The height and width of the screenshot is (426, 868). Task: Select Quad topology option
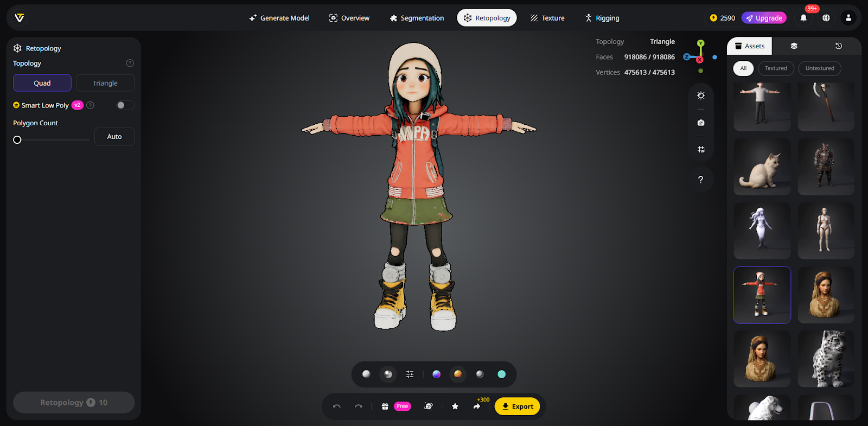[x=42, y=83]
